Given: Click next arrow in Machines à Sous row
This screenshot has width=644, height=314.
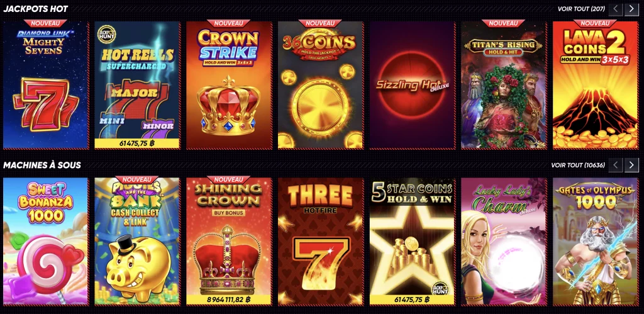Looking at the screenshot, I should tap(631, 165).
